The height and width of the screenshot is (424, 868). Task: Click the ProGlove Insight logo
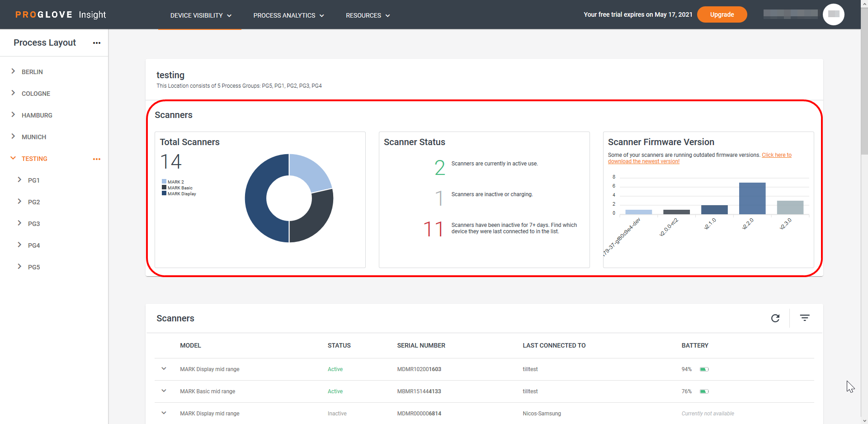tap(61, 14)
